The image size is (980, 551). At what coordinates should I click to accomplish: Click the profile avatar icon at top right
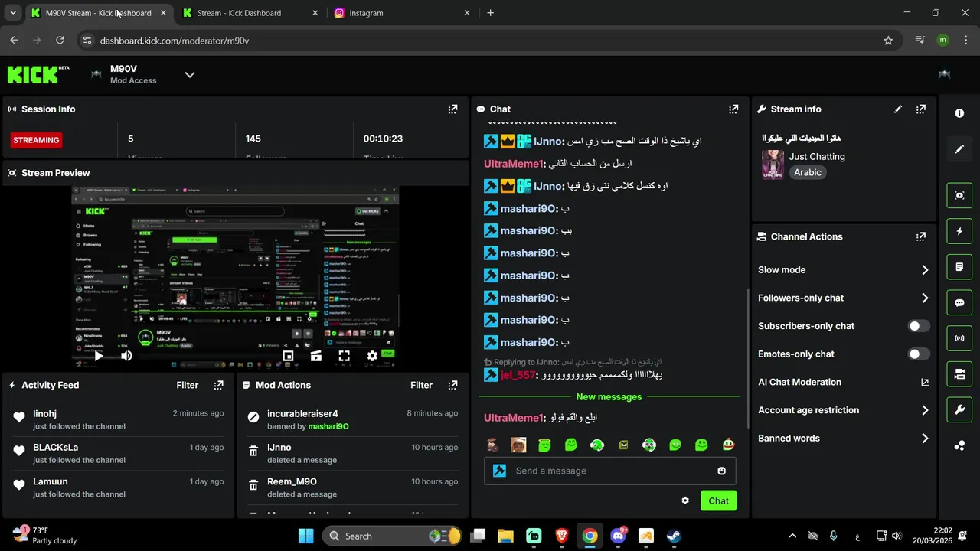[944, 74]
